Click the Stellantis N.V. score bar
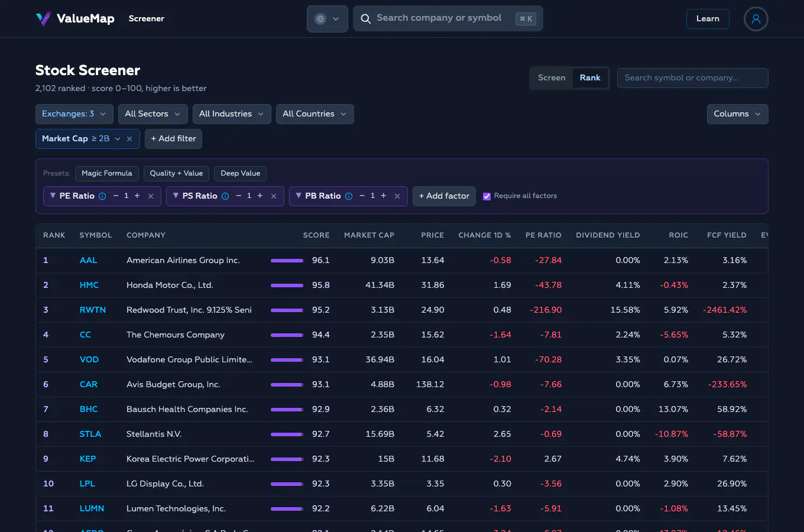The image size is (804, 532). [287, 434]
